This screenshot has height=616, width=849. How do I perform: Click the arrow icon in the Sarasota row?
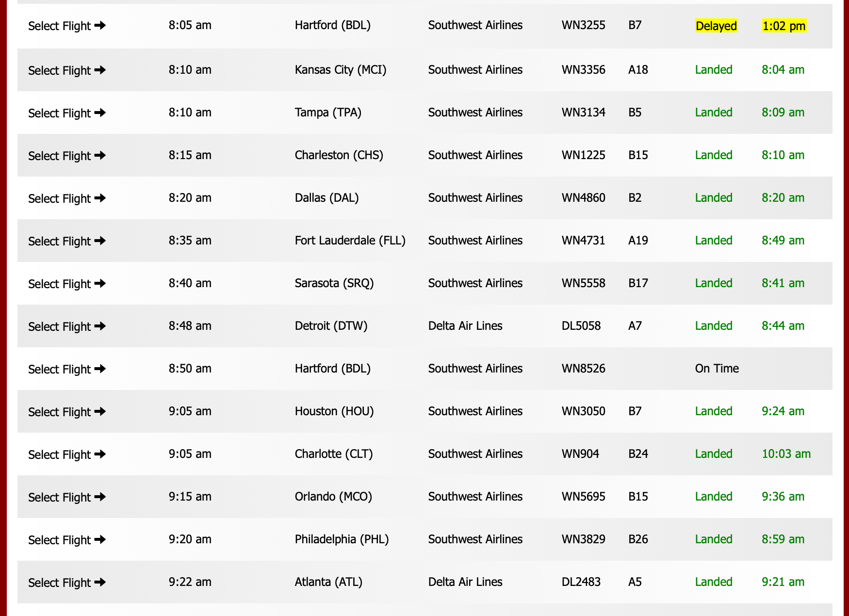(100, 283)
